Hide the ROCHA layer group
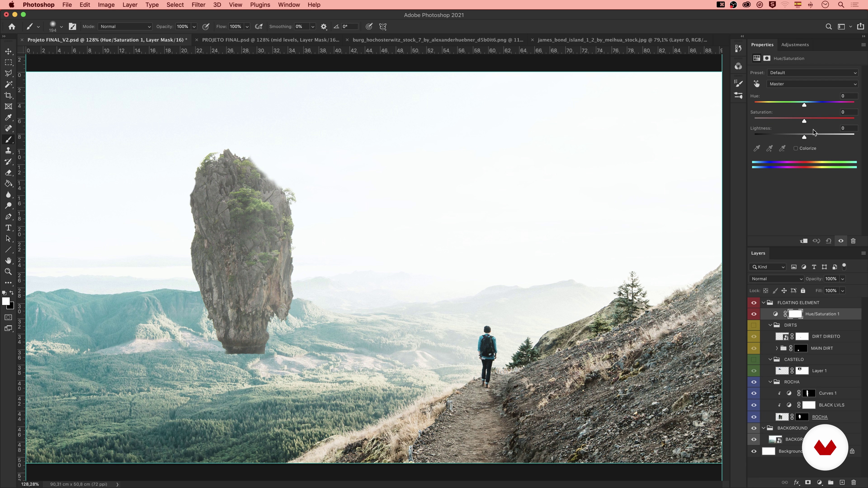Viewport: 868px width, 488px height. [x=754, y=382]
